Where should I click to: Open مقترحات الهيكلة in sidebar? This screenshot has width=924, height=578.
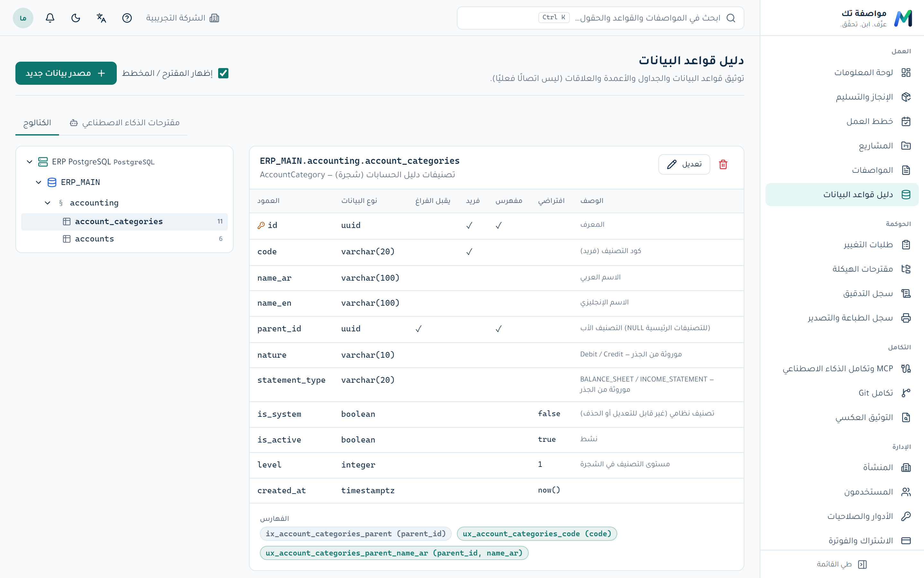[x=842, y=269]
